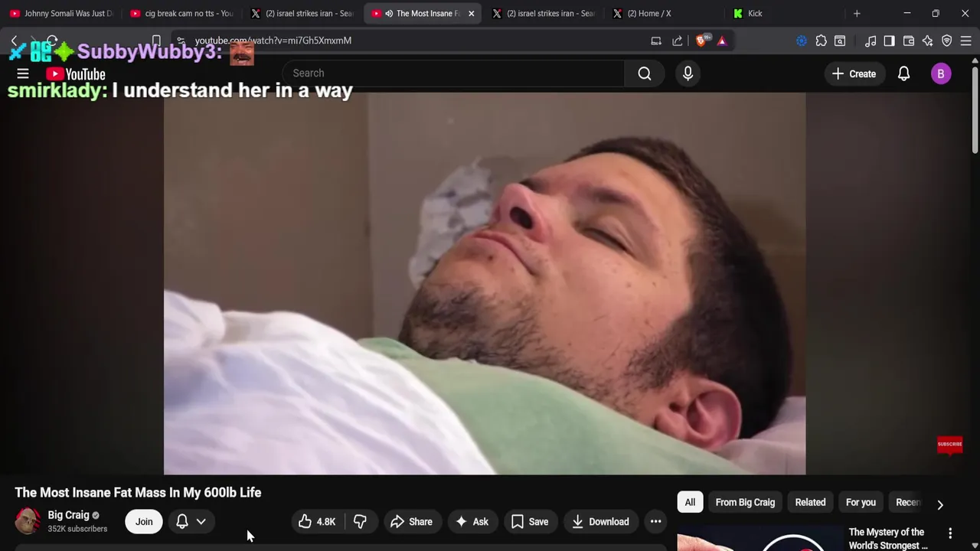The width and height of the screenshot is (980, 551).
Task: Open Leo AI sparkle icon in toolbar
Action: 928,41
